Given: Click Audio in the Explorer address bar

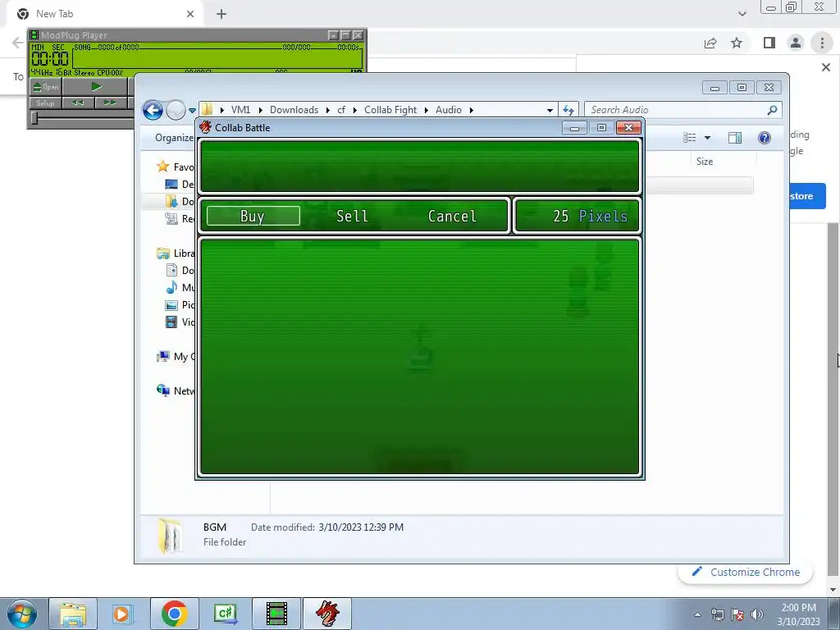Looking at the screenshot, I should (449, 110).
